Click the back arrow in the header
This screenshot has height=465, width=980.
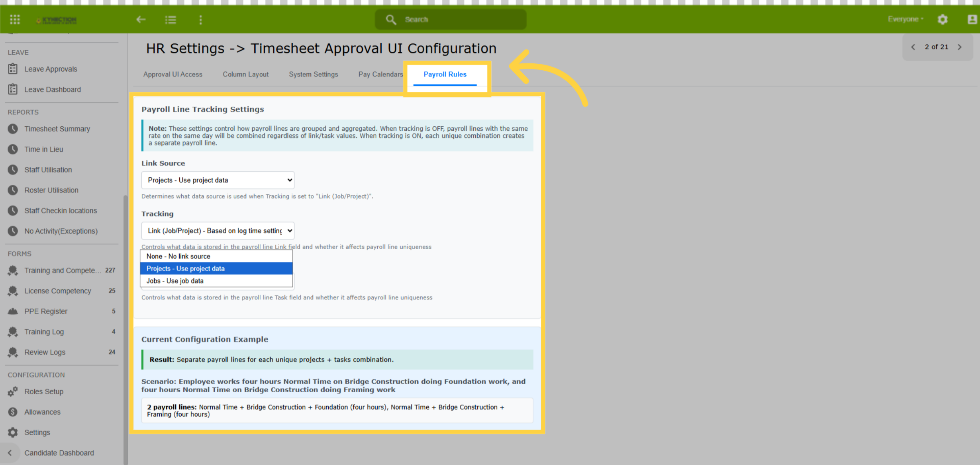(x=141, y=19)
